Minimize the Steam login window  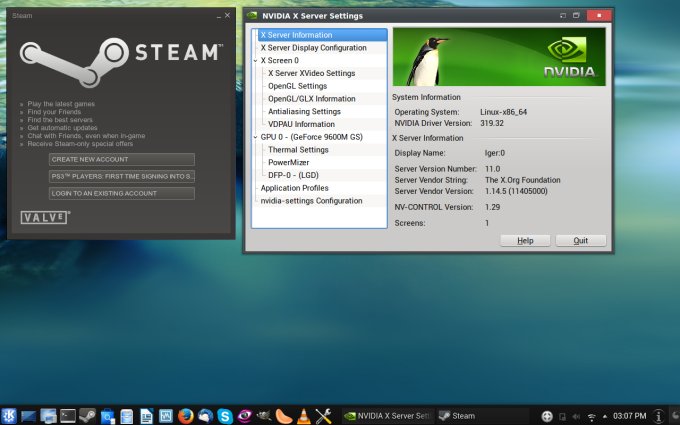click(219, 16)
